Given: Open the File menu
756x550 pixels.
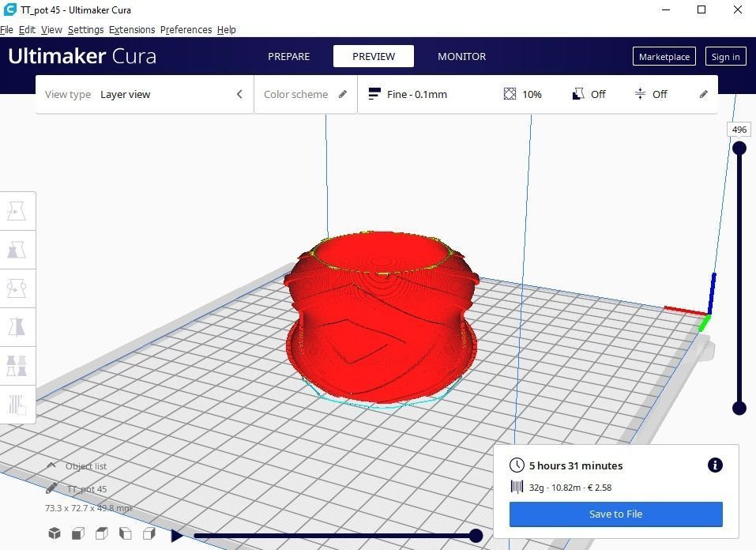Looking at the screenshot, I should click(7, 29).
